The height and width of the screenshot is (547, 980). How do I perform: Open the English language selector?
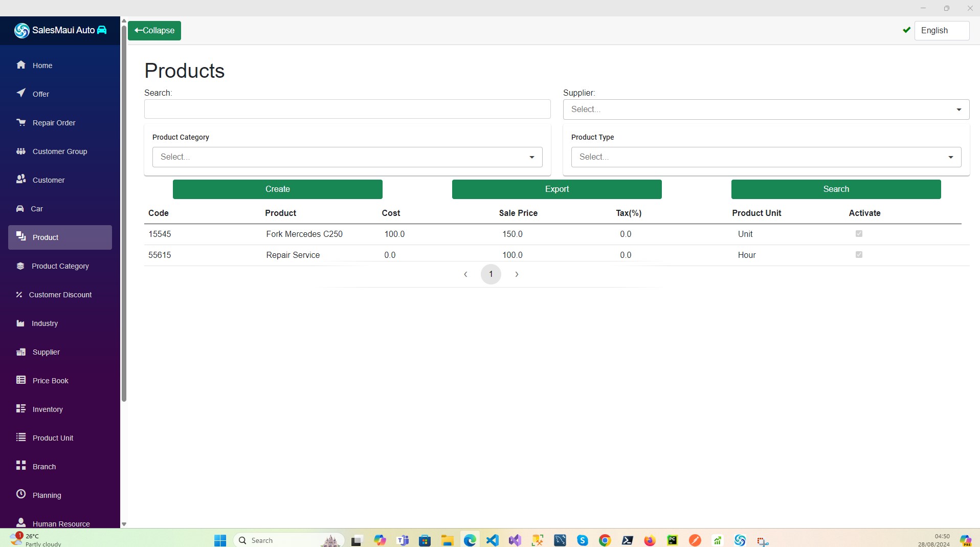coord(942,31)
